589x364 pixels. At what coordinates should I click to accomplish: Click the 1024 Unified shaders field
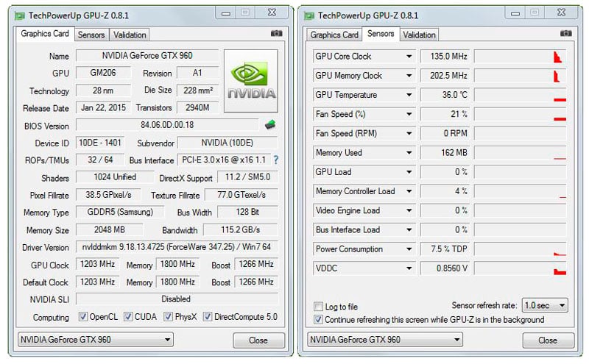[115, 177]
